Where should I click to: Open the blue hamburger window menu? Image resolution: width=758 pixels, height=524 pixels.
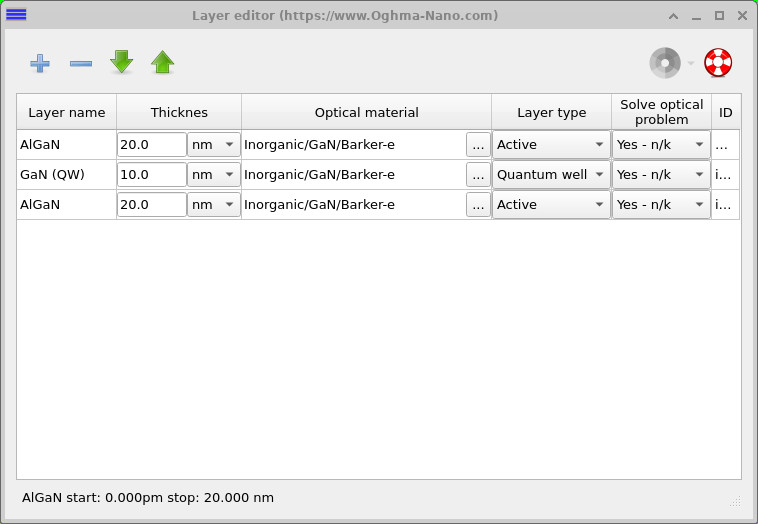(16, 15)
